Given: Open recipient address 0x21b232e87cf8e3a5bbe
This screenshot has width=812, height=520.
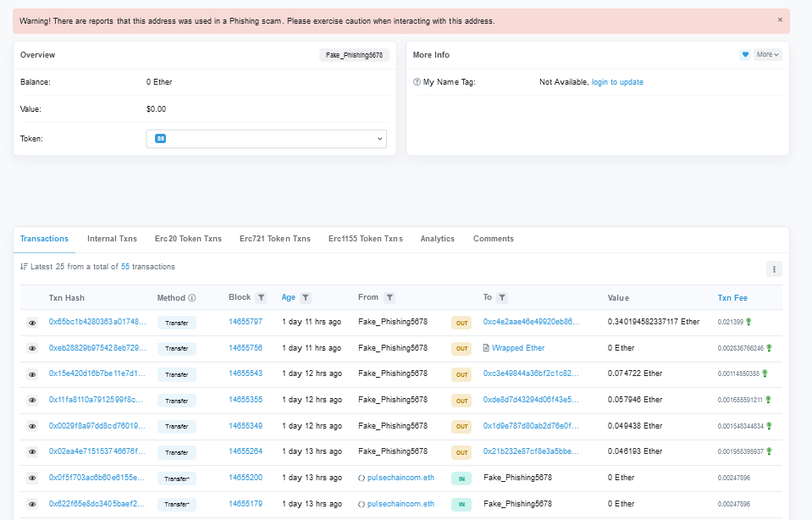Looking at the screenshot, I should 531,451.
